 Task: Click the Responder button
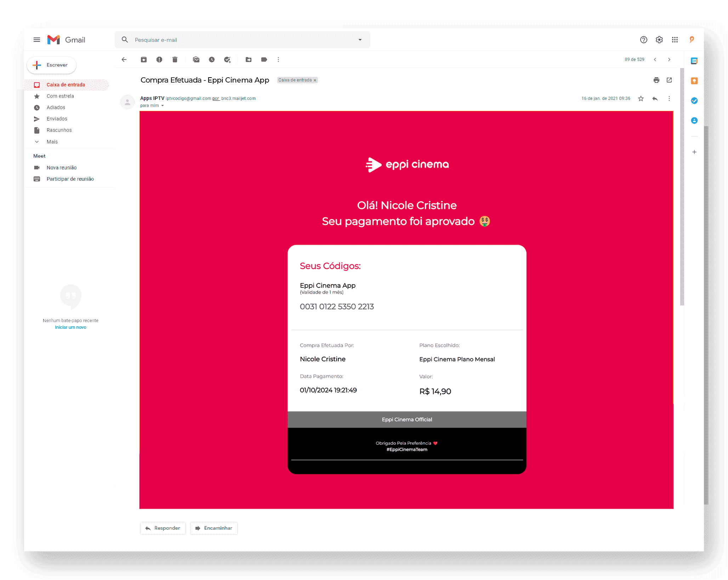click(163, 528)
